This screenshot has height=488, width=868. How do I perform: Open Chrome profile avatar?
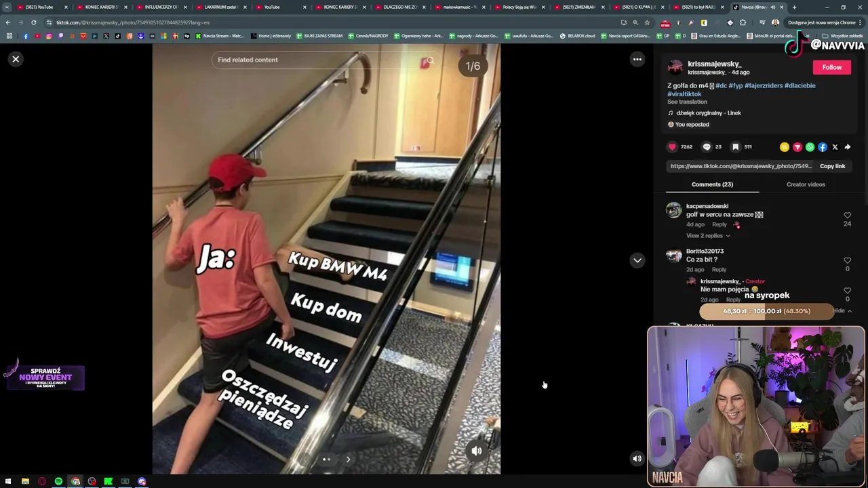(775, 22)
